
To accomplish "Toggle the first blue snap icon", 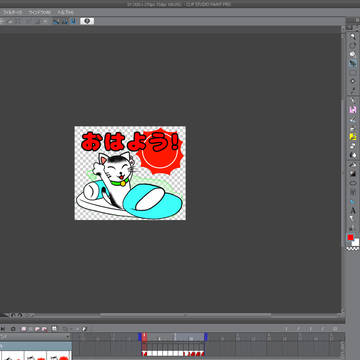I will point(56,21).
